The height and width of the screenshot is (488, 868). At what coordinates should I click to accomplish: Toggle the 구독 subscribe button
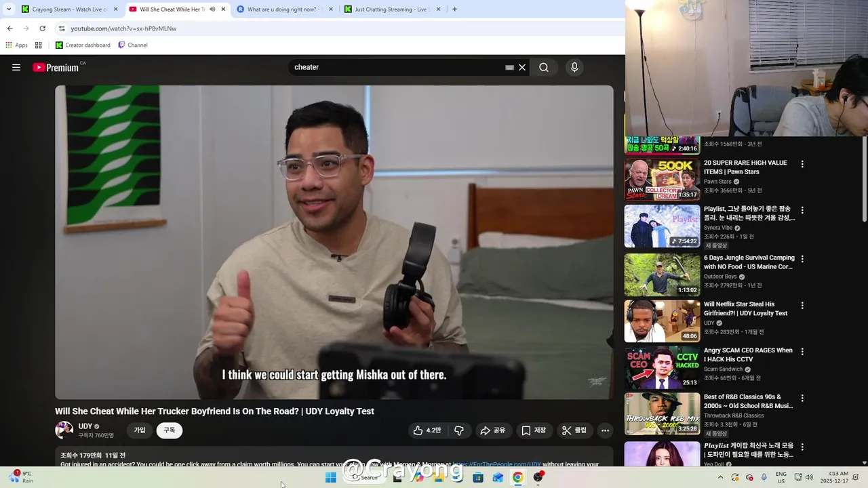coord(169,430)
